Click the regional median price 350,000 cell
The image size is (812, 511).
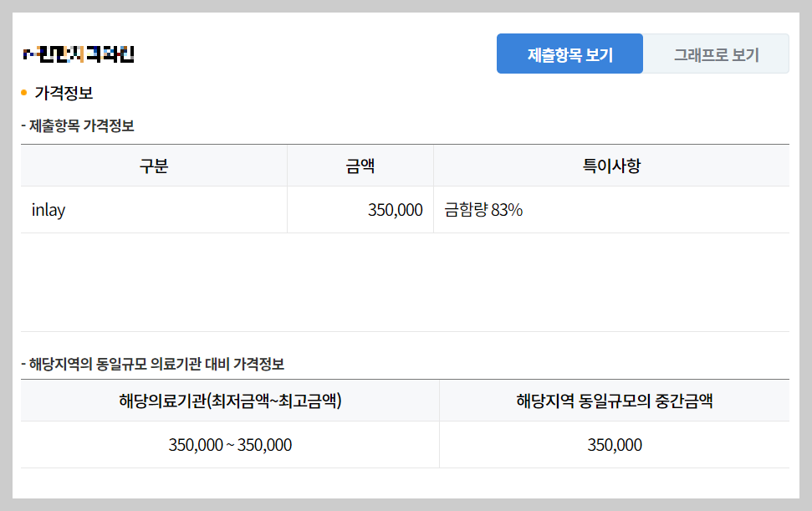614,445
